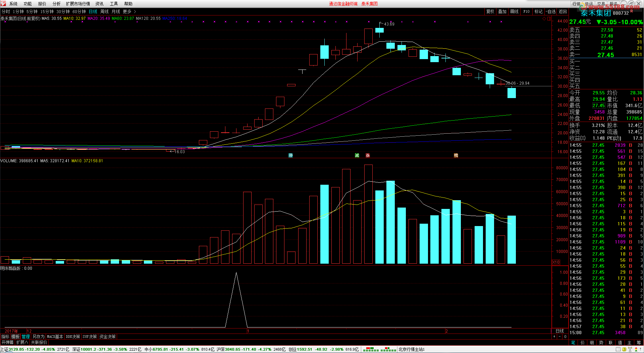Click the R margin-trading mark beside 000732
The height and width of the screenshot is (353, 644).
click(632, 11)
